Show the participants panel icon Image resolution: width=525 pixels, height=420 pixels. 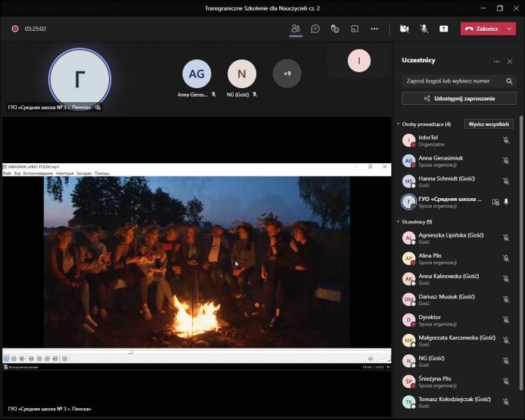tap(295, 29)
